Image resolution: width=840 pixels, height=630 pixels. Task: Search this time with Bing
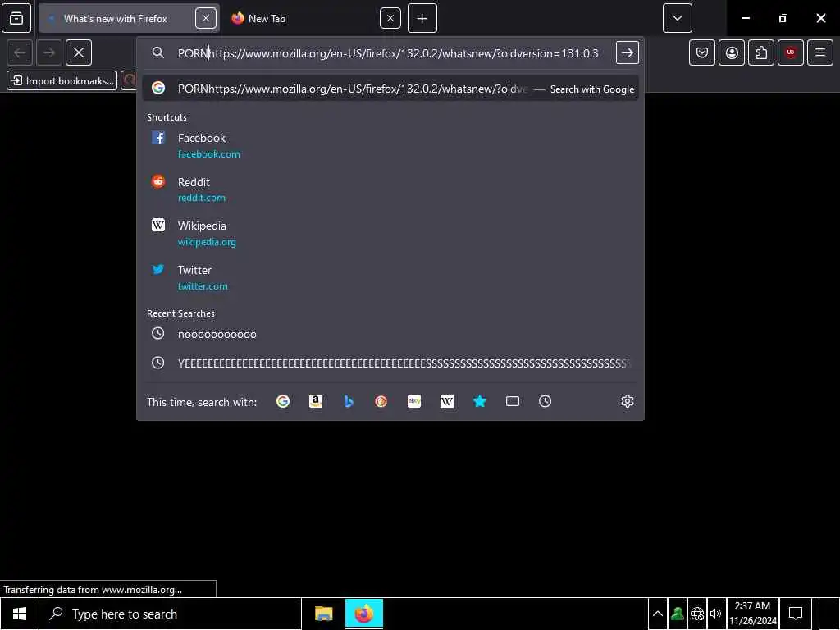349,401
